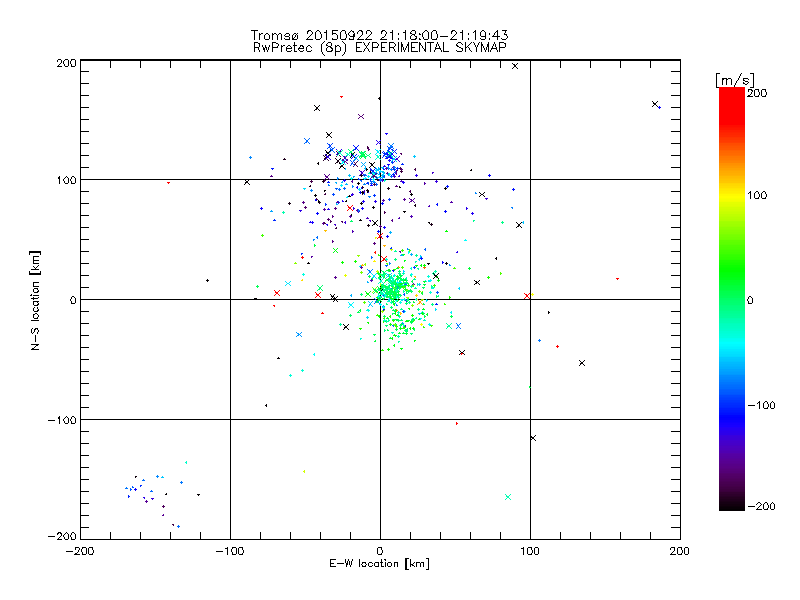Viewport: 800px width, 600px height.
Task: Click the black X marker at the top edge
Action: [x=515, y=66]
